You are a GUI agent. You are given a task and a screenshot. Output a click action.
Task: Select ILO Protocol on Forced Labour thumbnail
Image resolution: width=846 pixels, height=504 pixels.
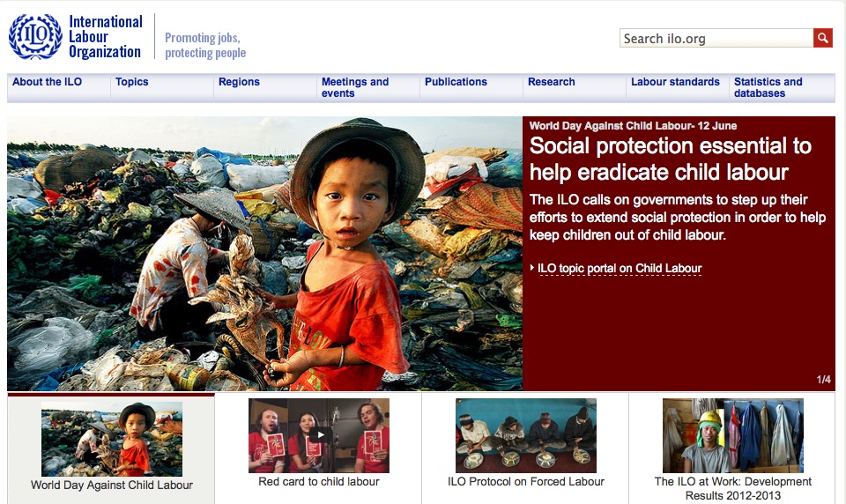pyautogui.click(x=526, y=435)
